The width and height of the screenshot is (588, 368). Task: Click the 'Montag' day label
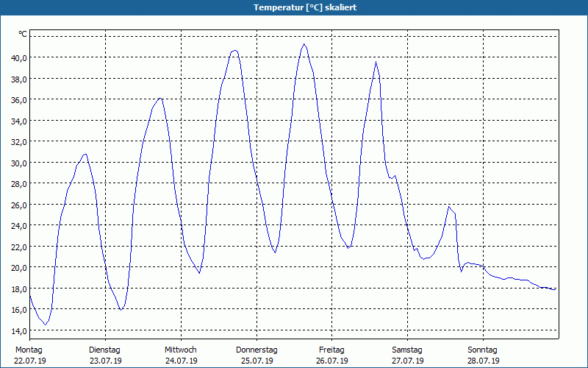pos(29,350)
